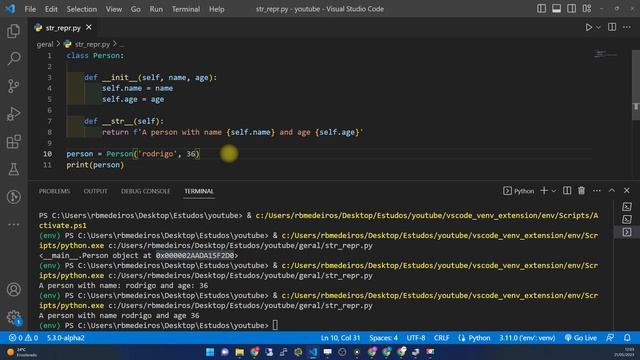Screen dimensions: 640x360
Task: Open the Testing flask view
Action: click(x=13, y=169)
